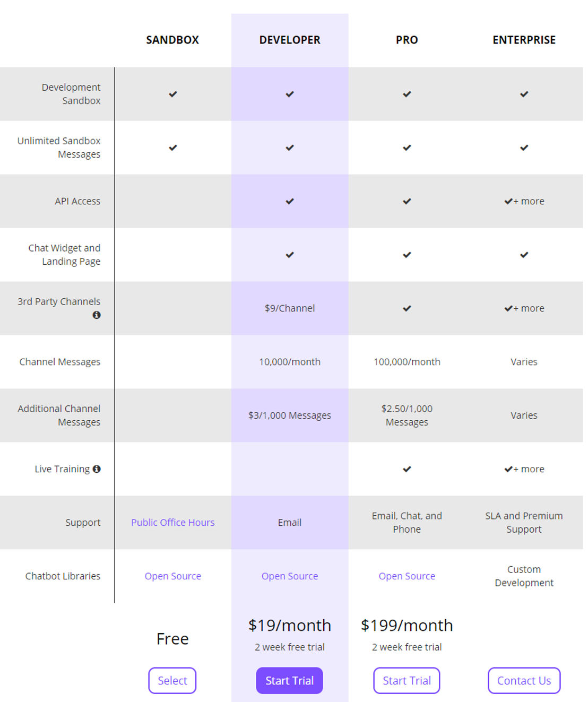Open the Sandbox column Open Source link
The image size is (588, 702).
tap(173, 576)
